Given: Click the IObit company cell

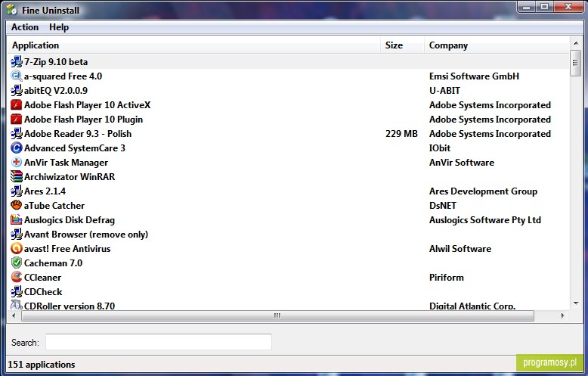Looking at the screenshot, I should point(440,148).
